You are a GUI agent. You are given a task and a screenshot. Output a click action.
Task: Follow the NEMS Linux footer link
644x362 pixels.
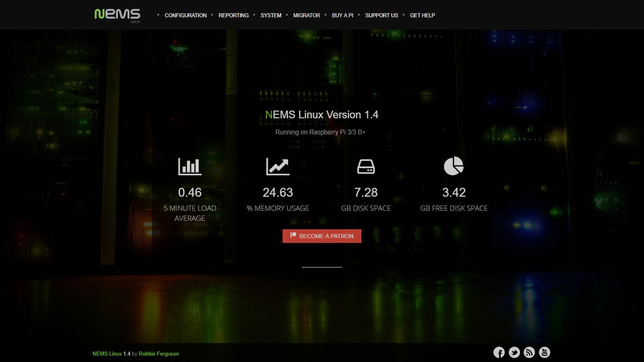pos(107,354)
